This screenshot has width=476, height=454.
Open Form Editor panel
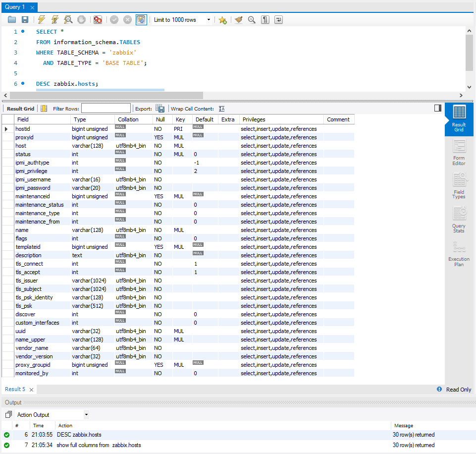click(459, 153)
